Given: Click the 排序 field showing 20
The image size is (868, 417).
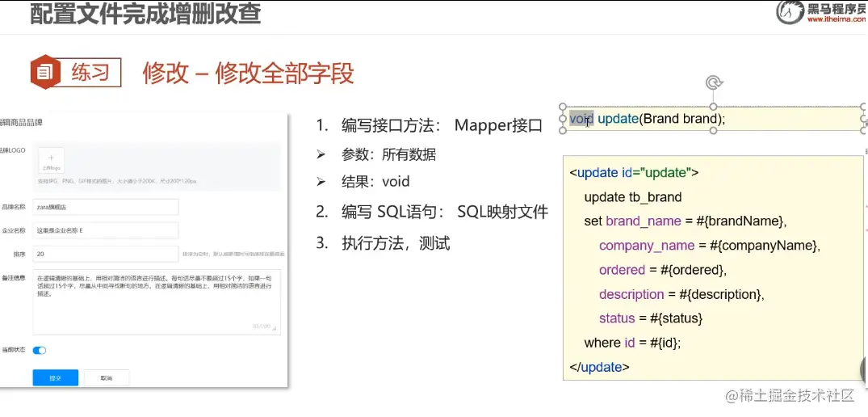Looking at the screenshot, I should click(106, 254).
